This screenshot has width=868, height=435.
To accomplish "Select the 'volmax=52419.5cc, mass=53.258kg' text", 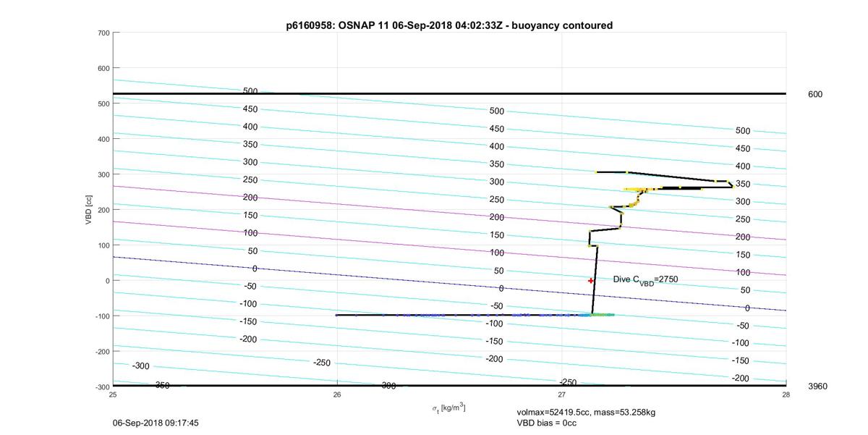I will coord(586,412).
